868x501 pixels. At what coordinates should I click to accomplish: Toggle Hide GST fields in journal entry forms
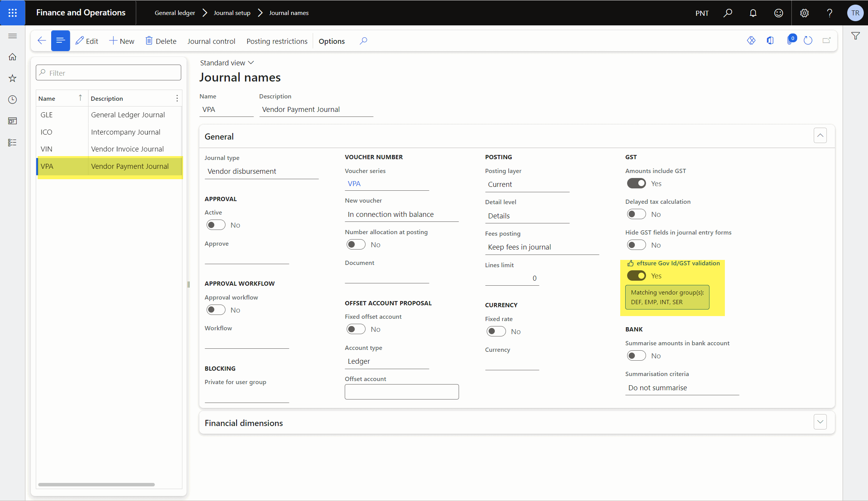(636, 245)
